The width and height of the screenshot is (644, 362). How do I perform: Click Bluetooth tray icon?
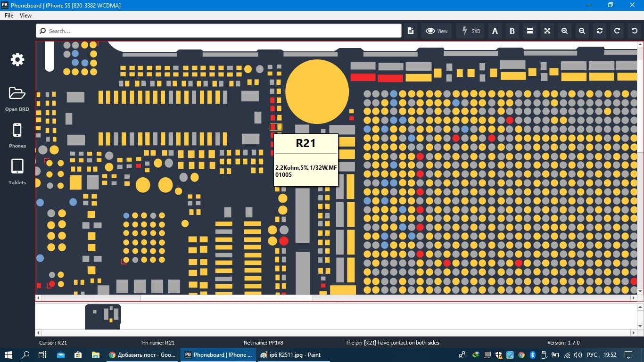click(x=533, y=355)
